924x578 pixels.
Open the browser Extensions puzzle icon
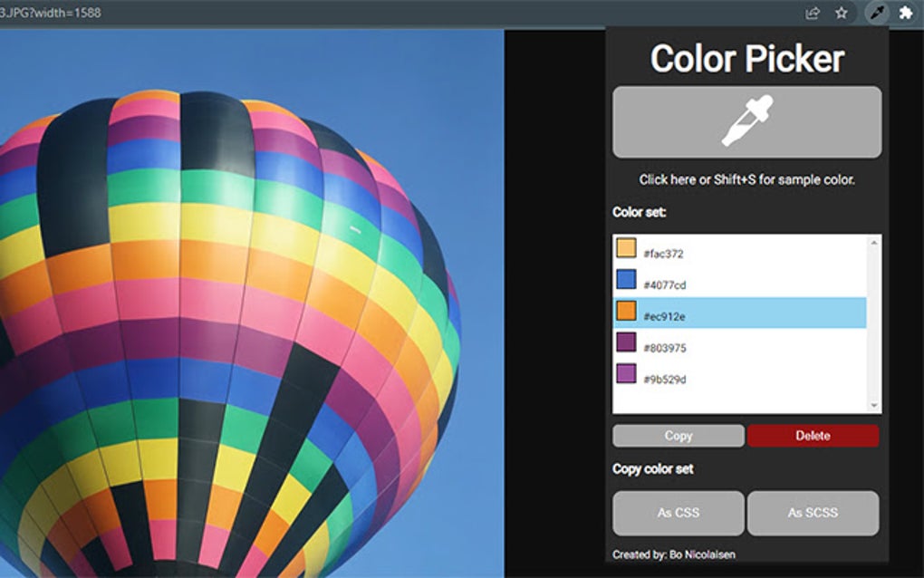point(906,13)
